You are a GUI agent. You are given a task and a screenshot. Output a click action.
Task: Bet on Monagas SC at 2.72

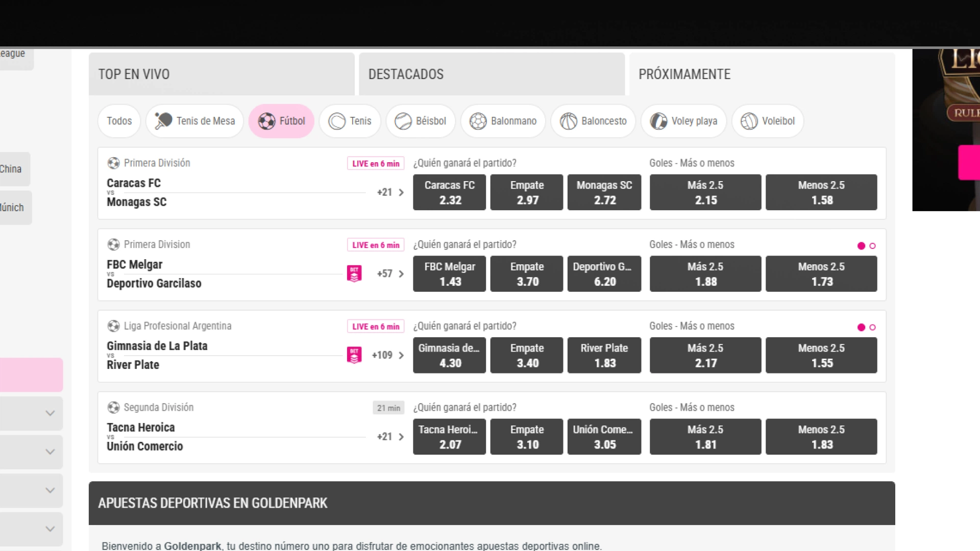point(604,192)
